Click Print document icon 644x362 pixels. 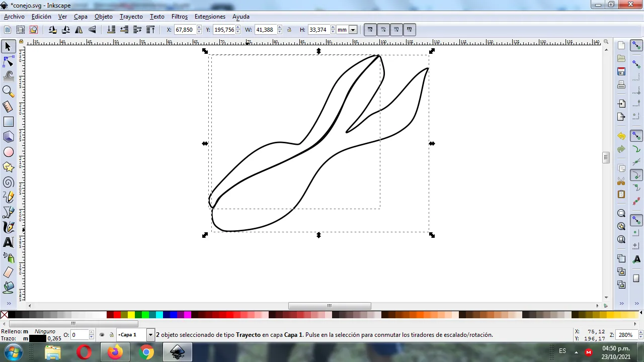[x=621, y=84]
